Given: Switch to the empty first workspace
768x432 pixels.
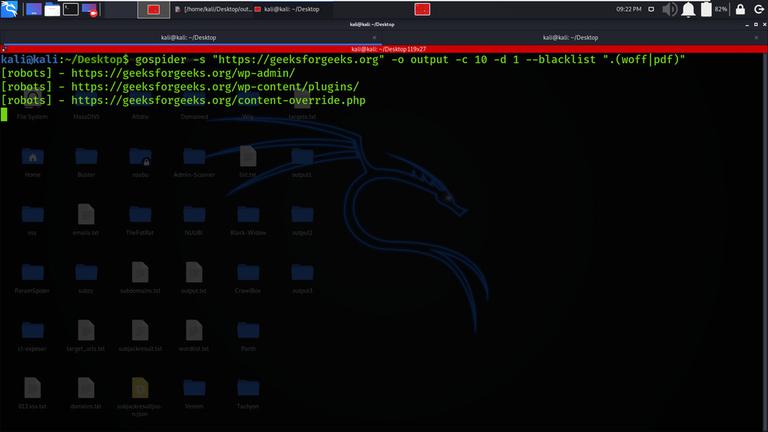Looking at the screenshot, I should point(120,9).
